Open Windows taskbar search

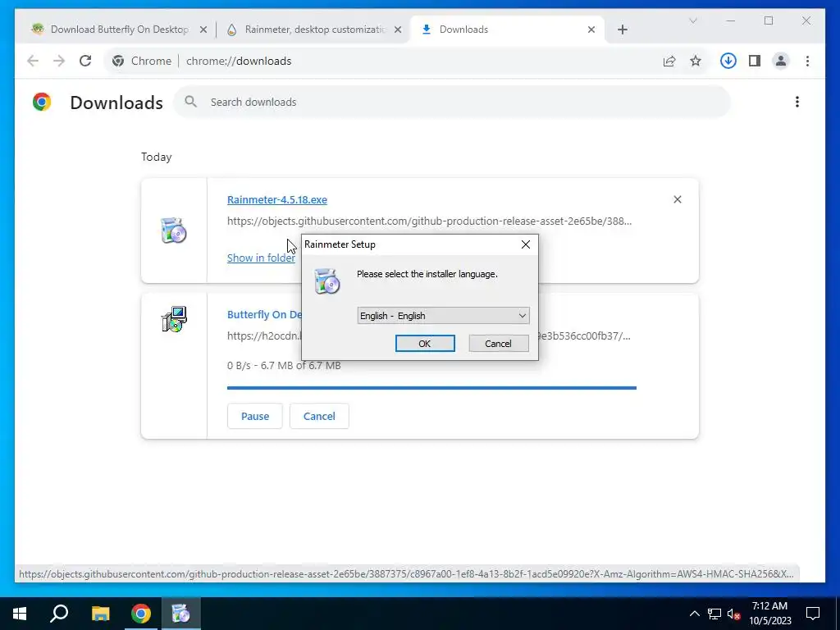pos(59,614)
